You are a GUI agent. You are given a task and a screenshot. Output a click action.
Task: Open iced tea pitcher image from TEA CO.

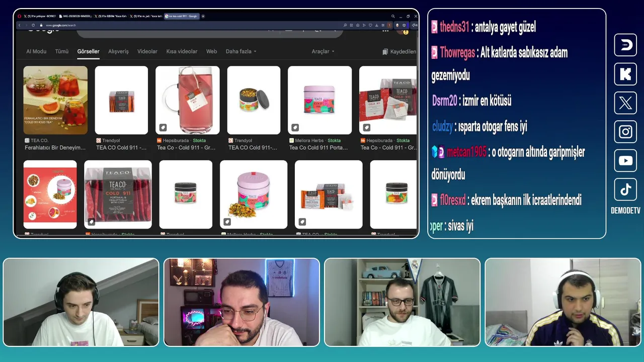pos(55,100)
